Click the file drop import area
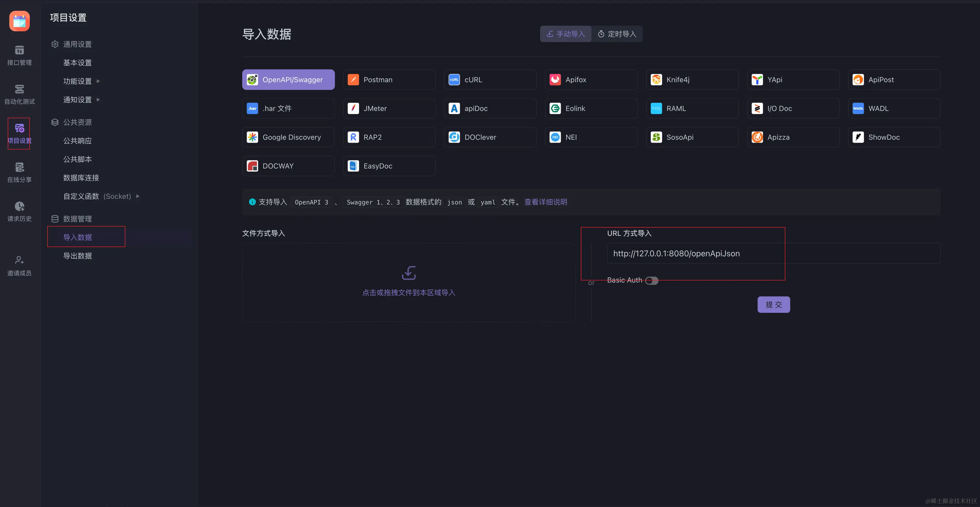 (x=408, y=282)
